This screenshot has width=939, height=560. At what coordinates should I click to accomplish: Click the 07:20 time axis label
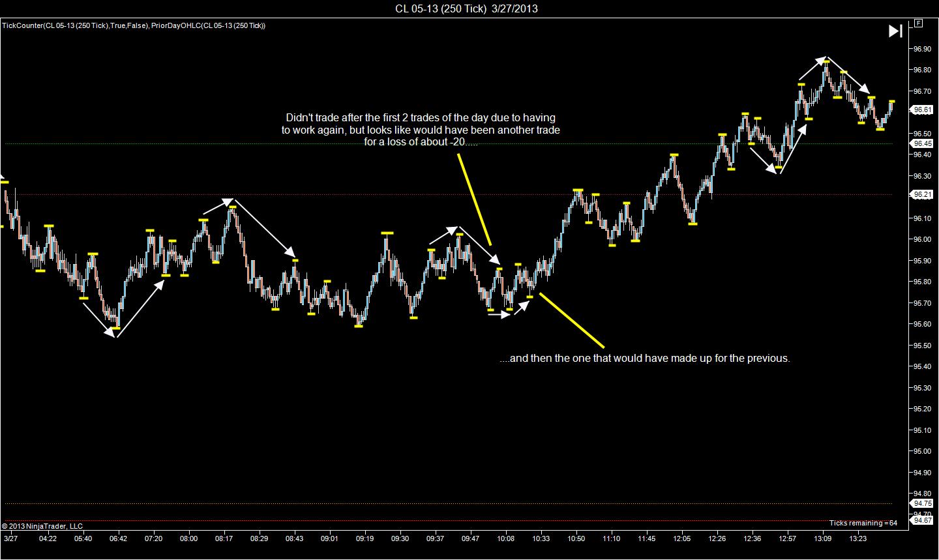pyautogui.click(x=153, y=538)
